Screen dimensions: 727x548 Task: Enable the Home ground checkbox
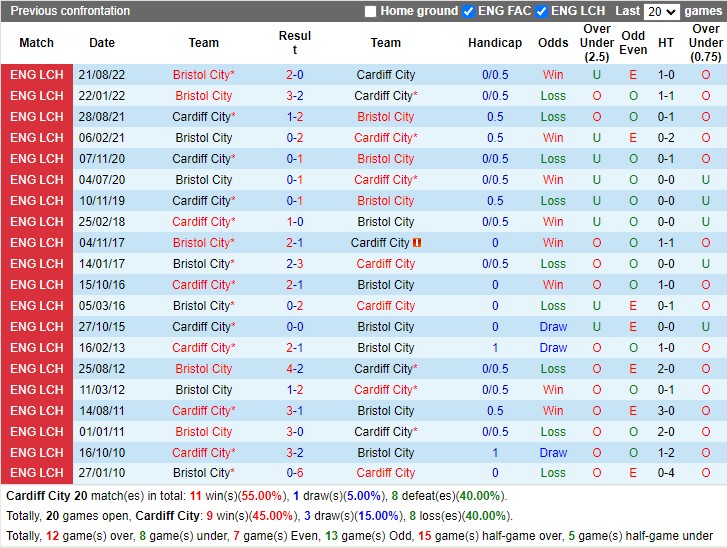coord(371,12)
